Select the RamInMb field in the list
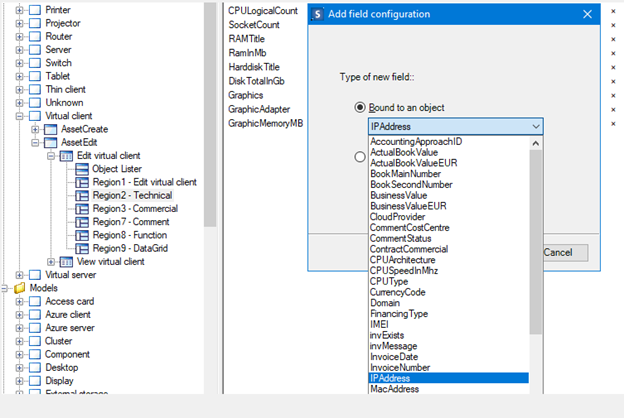This screenshot has width=624, height=418. coord(247,53)
